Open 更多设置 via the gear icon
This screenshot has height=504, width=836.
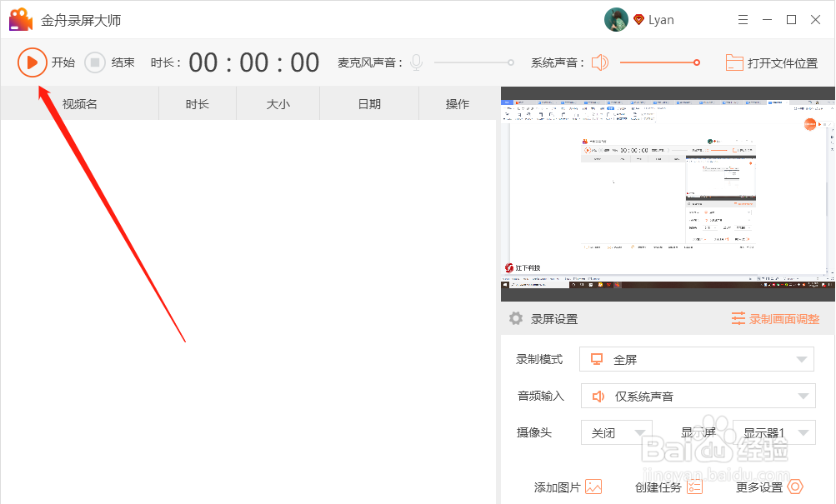tap(793, 487)
